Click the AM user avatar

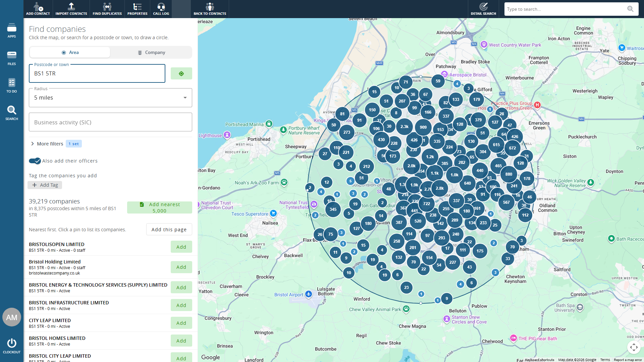[x=12, y=317]
